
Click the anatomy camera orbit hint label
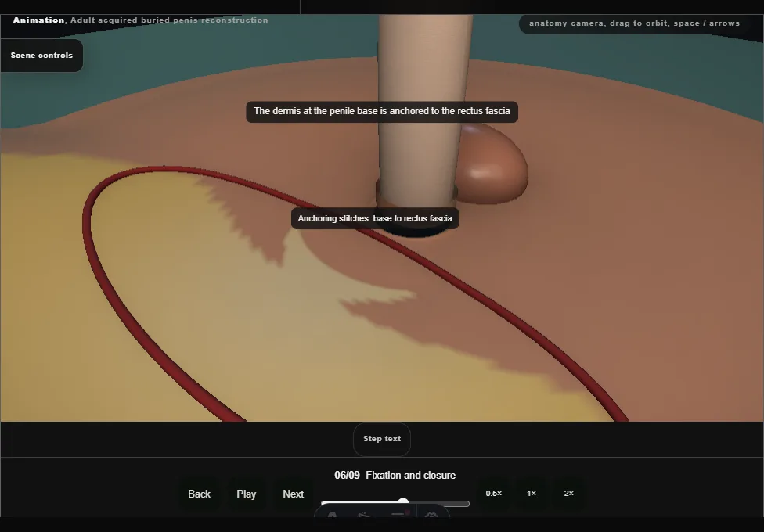(634, 23)
